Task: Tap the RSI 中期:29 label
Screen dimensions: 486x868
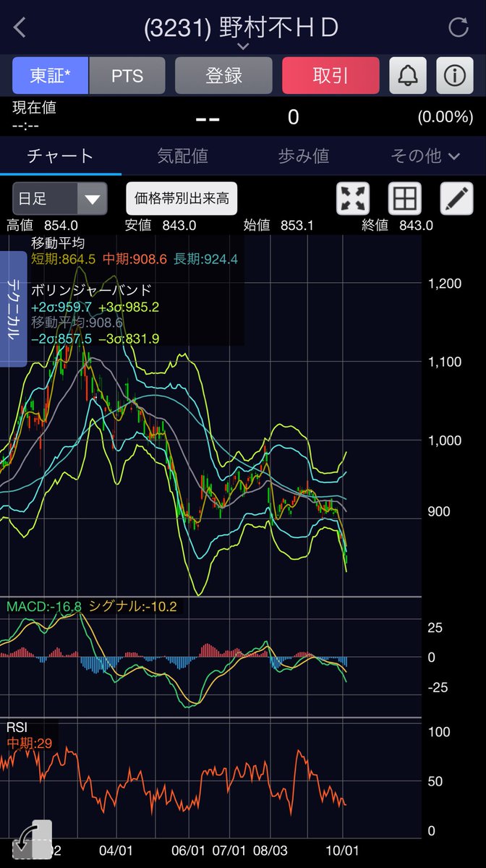Action: [x=29, y=736]
